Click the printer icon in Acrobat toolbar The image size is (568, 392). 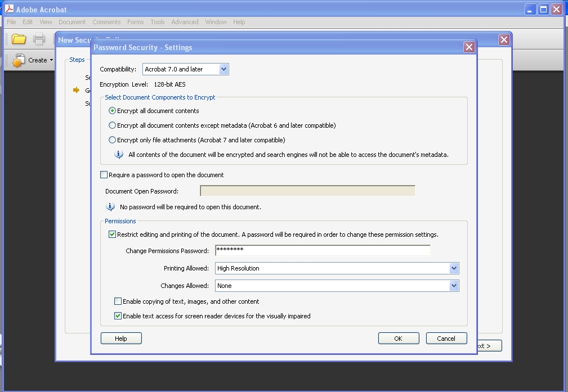click(x=39, y=39)
